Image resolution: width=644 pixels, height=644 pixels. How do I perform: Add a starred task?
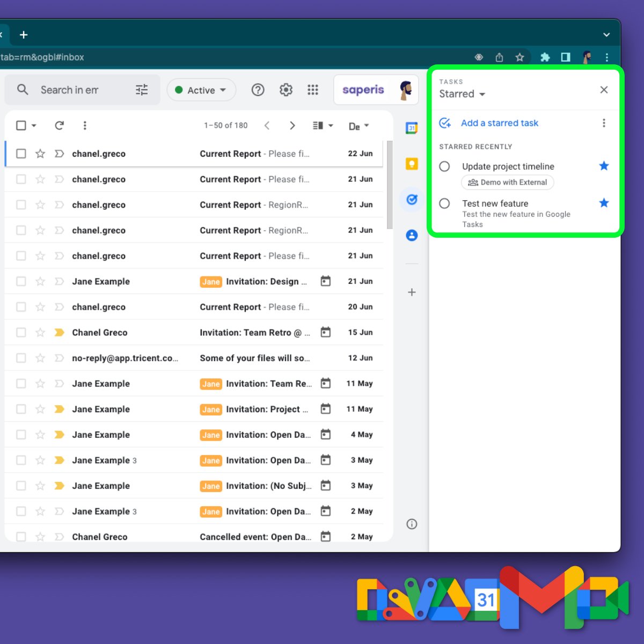click(499, 123)
